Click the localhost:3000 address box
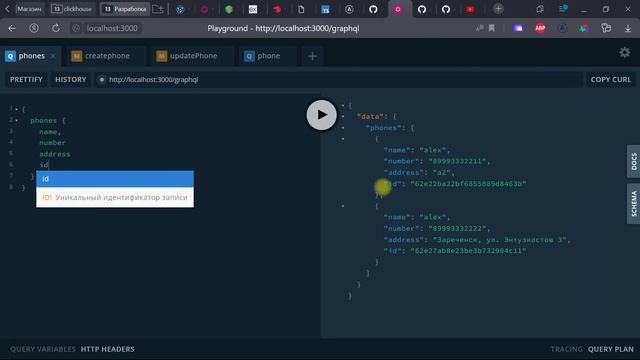 pyautogui.click(x=112, y=28)
